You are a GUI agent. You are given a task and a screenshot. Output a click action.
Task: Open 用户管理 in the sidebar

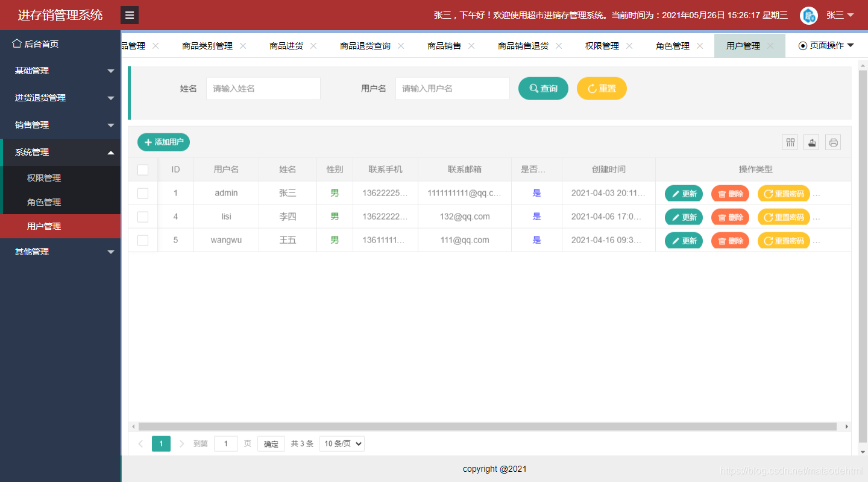pyautogui.click(x=60, y=226)
